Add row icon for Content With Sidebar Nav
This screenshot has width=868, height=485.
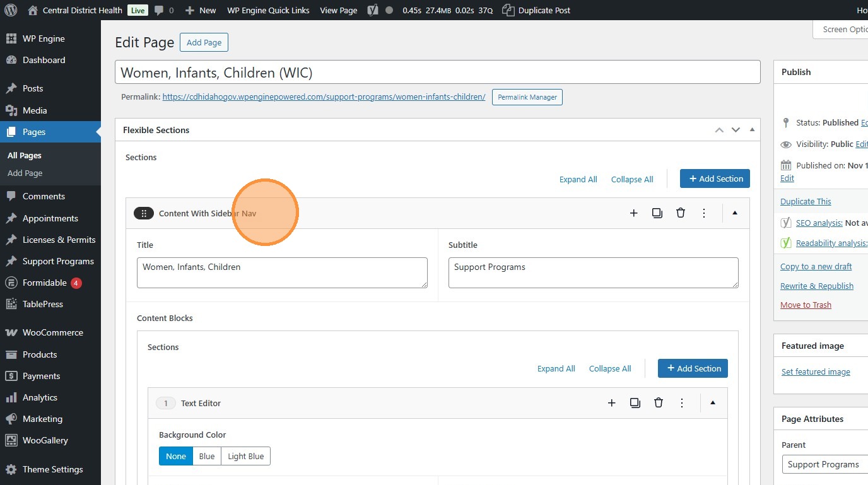tap(634, 213)
